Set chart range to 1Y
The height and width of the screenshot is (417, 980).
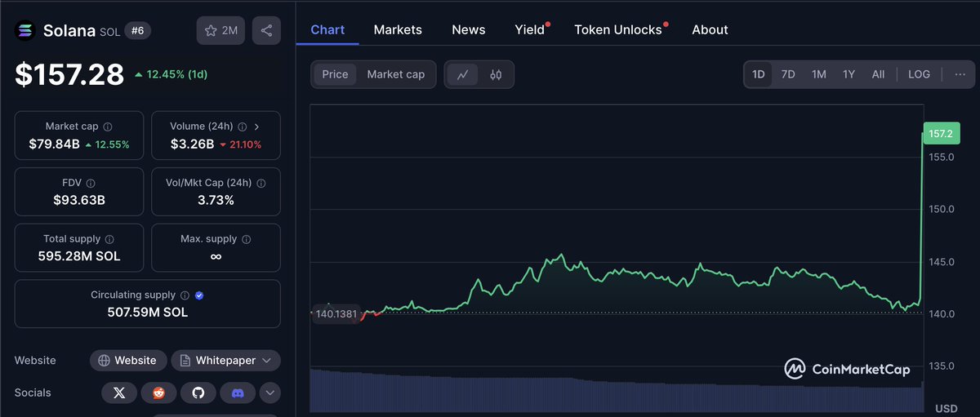tap(849, 74)
